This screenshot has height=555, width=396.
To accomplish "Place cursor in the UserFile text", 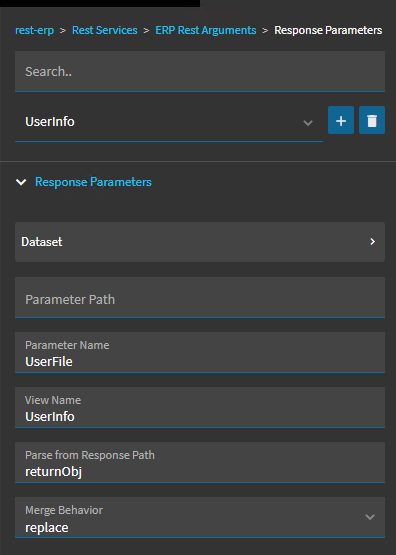I will [49, 361].
